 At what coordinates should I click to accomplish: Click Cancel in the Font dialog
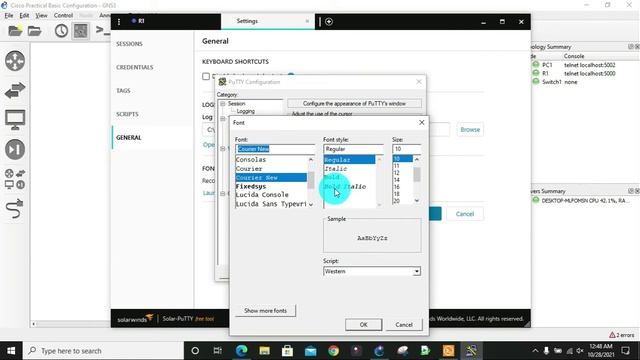[404, 324]
